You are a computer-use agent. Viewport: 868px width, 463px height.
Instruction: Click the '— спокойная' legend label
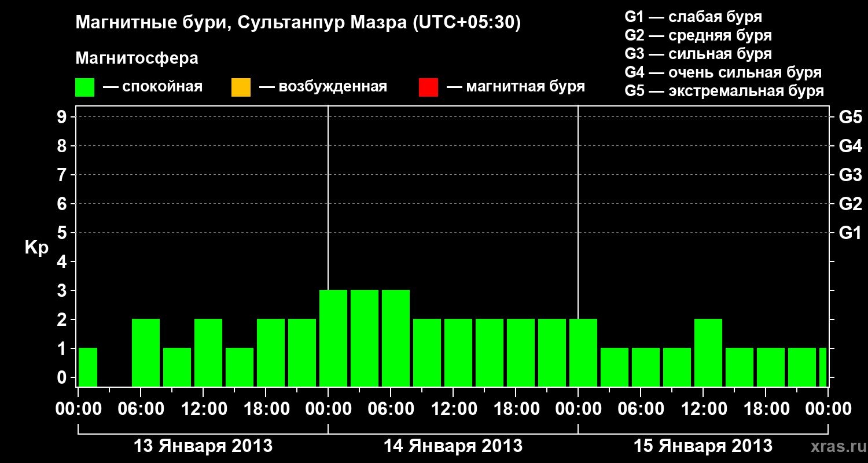(152, 87)
